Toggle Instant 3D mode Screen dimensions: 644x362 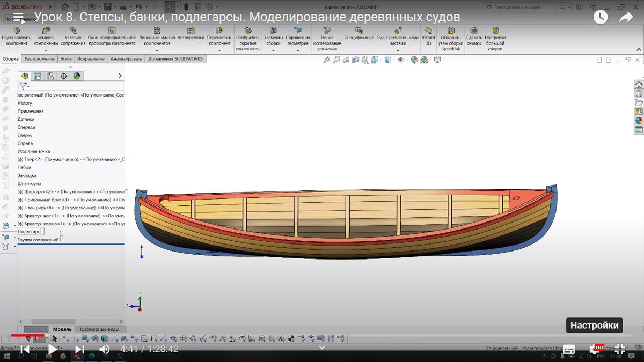428,36
